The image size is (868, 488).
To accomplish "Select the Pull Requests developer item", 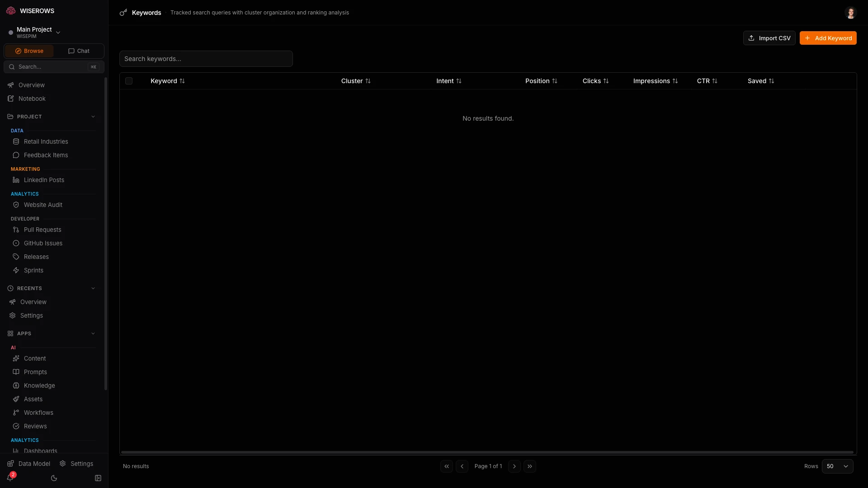I will (x=42, y=230).
